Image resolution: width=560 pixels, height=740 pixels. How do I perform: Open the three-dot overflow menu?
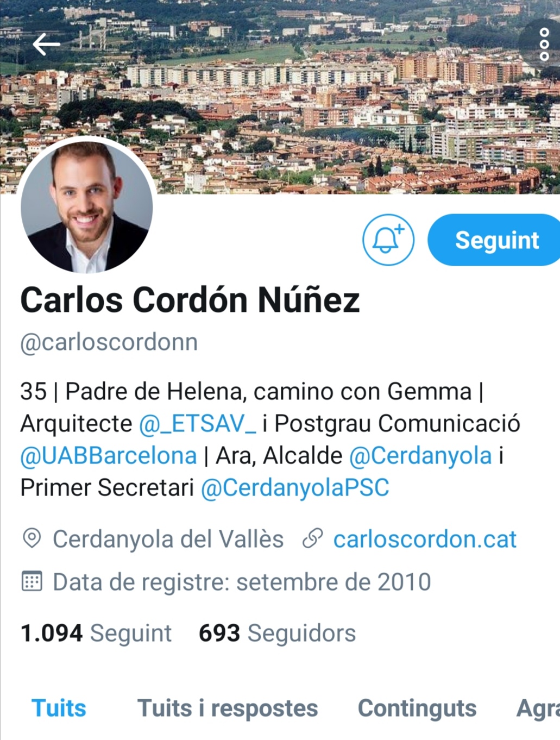[x=544, y=44]
